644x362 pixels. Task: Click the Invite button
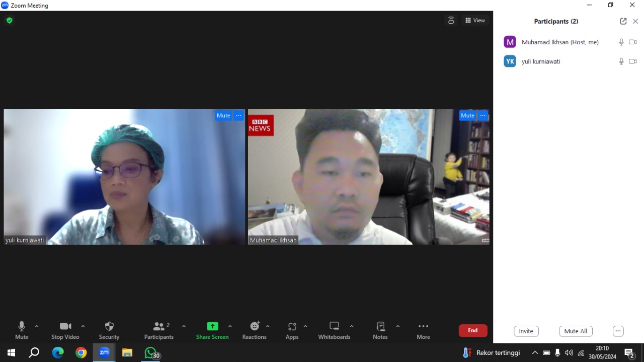[526, 331]
